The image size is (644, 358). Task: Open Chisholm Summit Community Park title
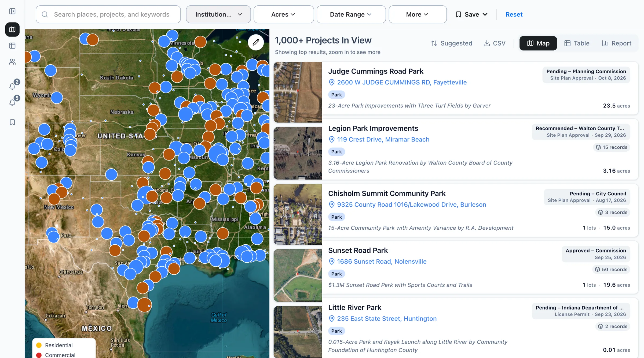(387, 193)
